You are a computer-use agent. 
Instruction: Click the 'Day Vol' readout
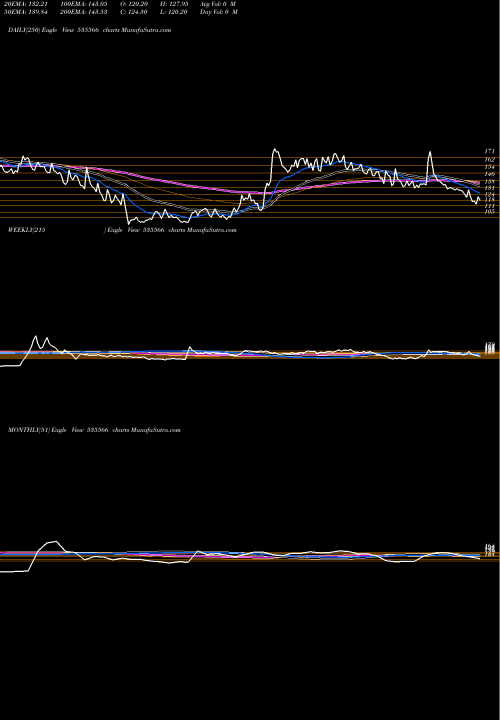219,12
